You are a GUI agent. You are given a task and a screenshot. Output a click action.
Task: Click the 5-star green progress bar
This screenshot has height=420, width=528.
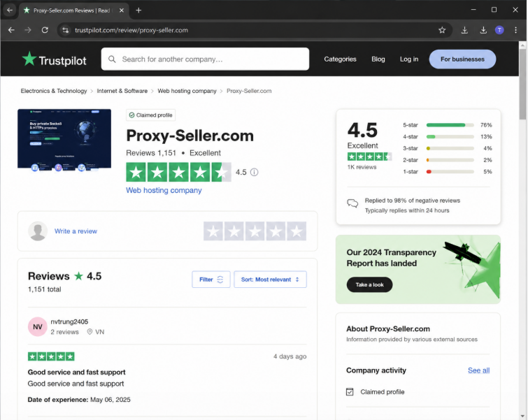[450, 125]
